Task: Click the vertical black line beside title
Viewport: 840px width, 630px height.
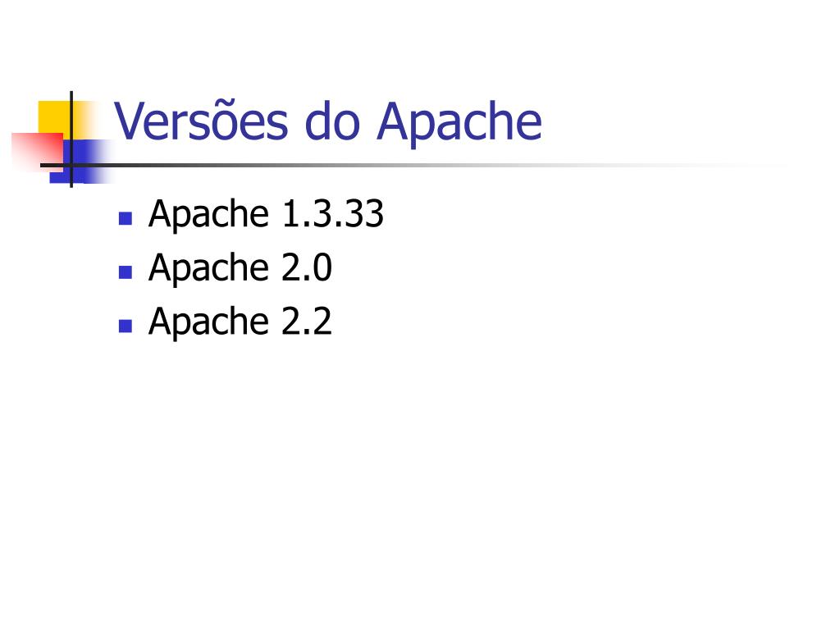Action: pyautogui.click(x=71, y=139)
